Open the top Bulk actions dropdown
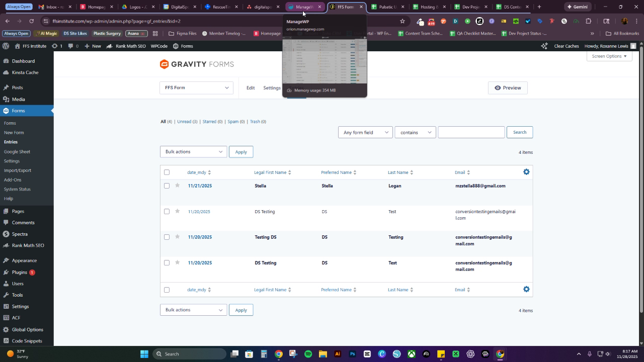The height and width of the screenshot is (362, 644). (x=193, y=152)
